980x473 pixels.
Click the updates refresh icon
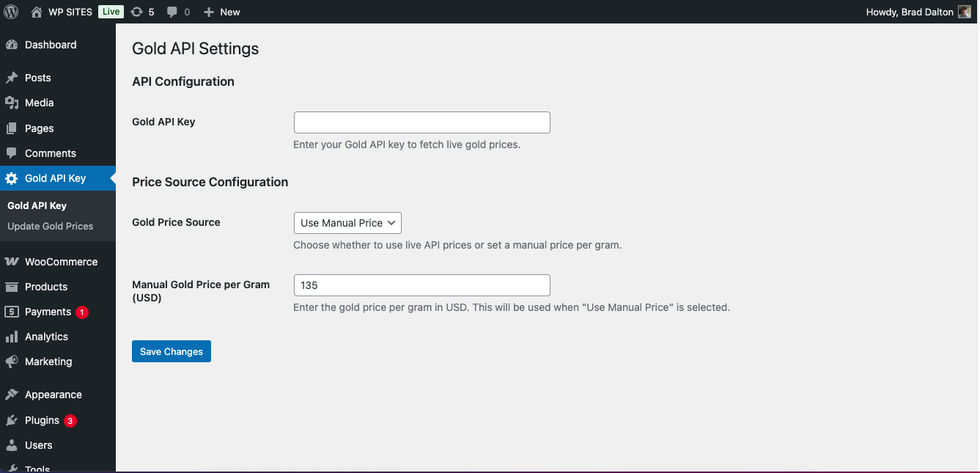(x=136, y=12)
